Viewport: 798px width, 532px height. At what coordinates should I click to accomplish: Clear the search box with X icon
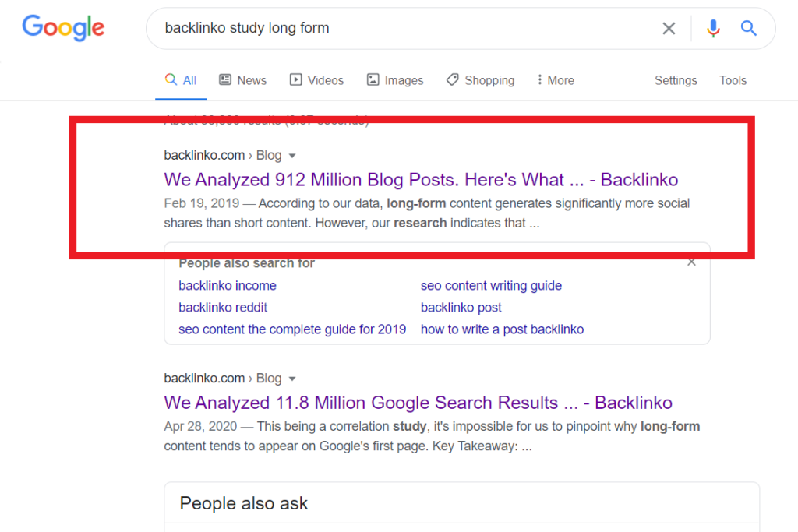[x=669, y=29]
